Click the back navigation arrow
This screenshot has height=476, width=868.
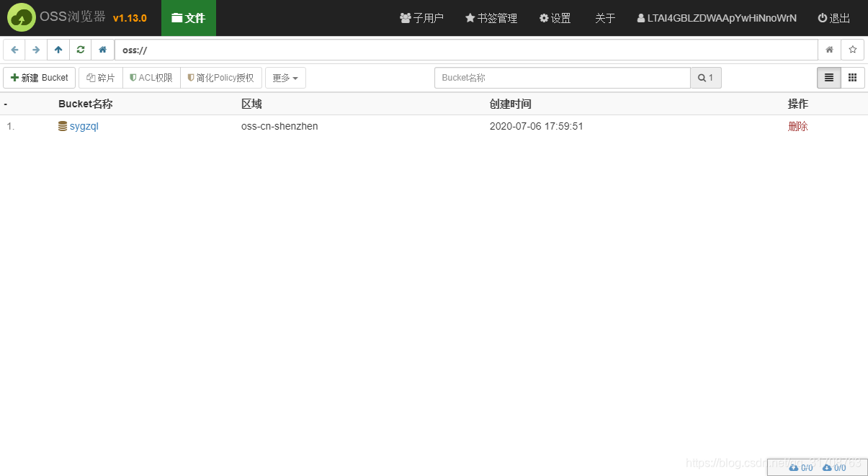click(14, 50)
